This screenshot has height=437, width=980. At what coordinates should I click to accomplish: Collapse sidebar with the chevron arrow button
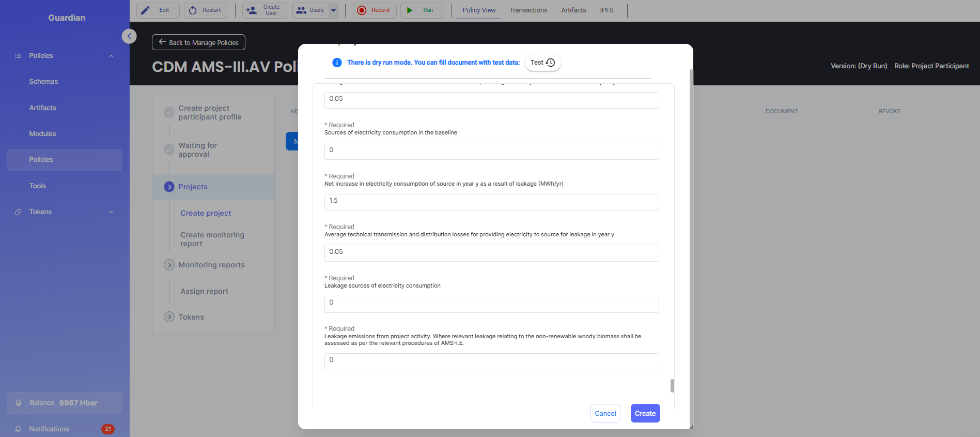(x=129, y=36)
